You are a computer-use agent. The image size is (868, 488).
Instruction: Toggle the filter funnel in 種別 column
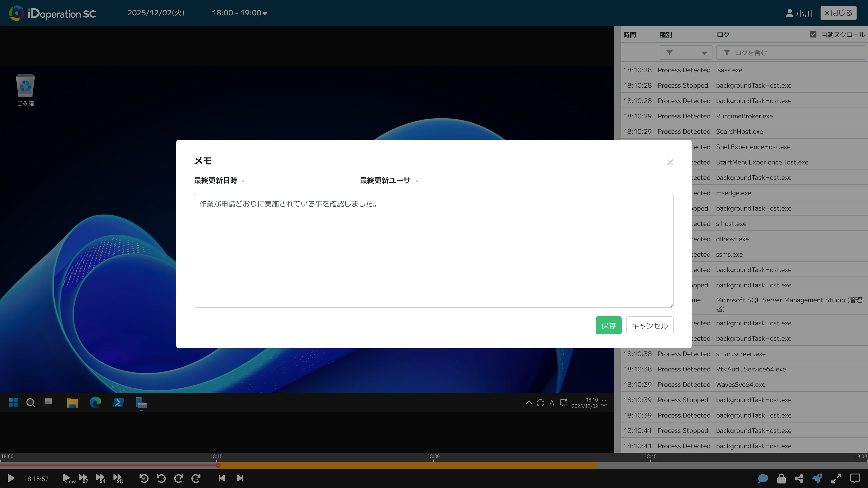coord(670,52)
